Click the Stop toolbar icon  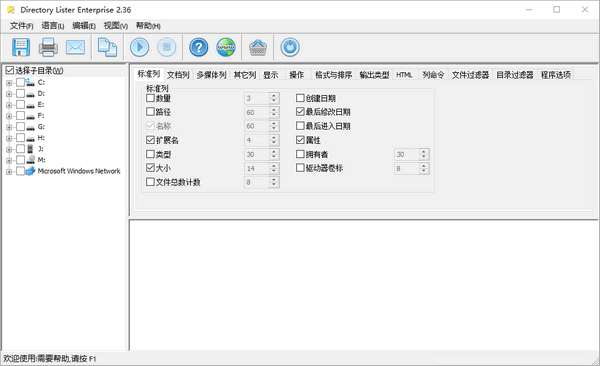coord(167,47)
